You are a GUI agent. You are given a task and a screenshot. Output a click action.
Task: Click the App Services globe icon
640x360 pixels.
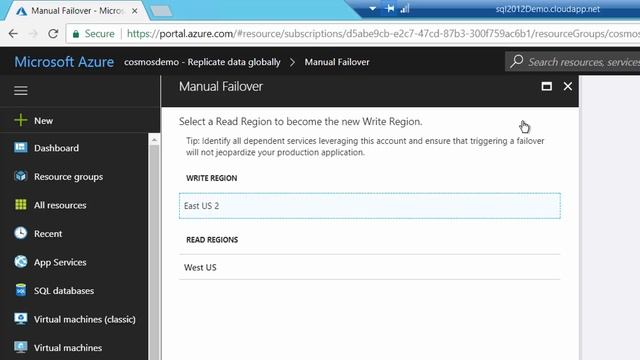coord(20,262)
